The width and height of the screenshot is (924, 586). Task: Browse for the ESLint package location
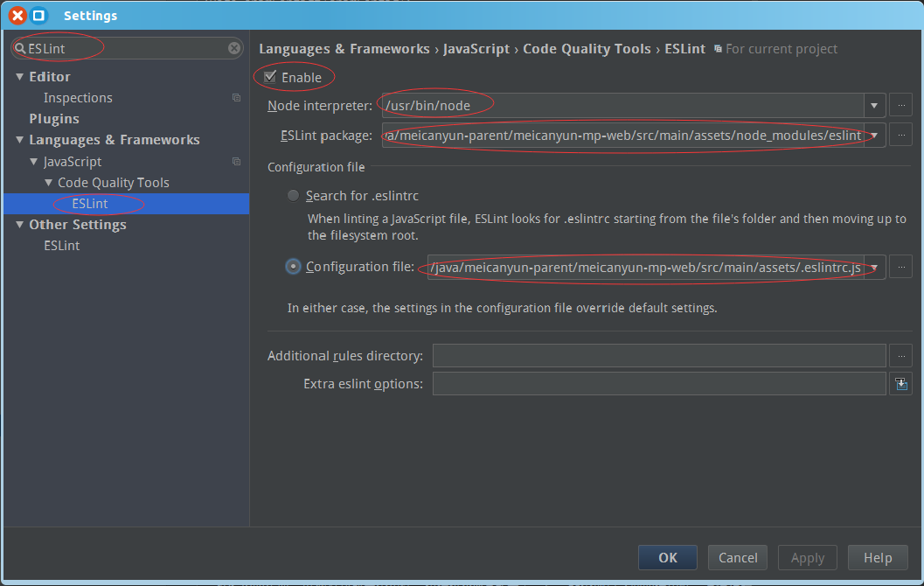pos(901,135)
